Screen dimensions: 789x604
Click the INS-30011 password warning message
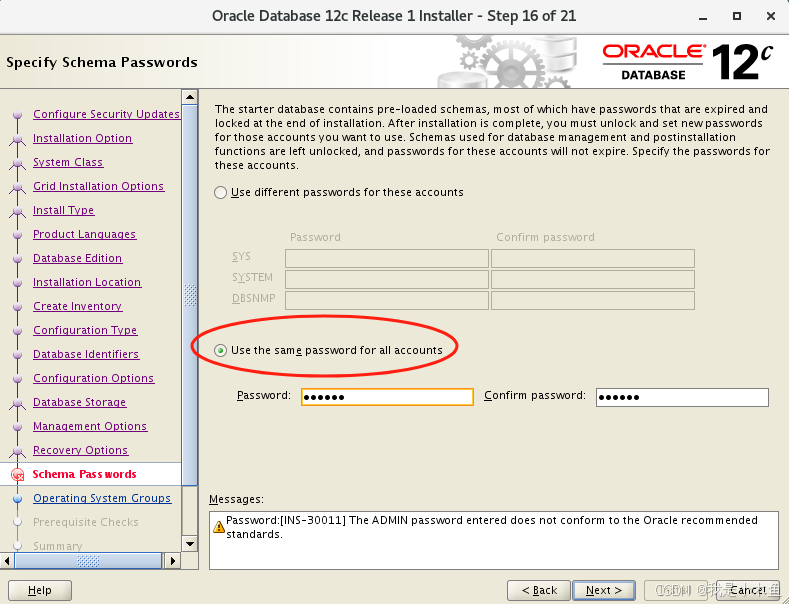click(x=492, y=527)
